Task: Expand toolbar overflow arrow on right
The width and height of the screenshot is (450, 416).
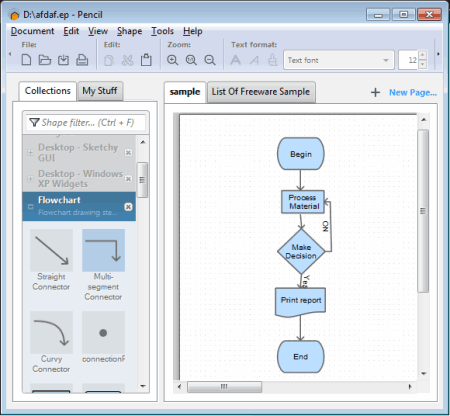Action: pos(438,54)
